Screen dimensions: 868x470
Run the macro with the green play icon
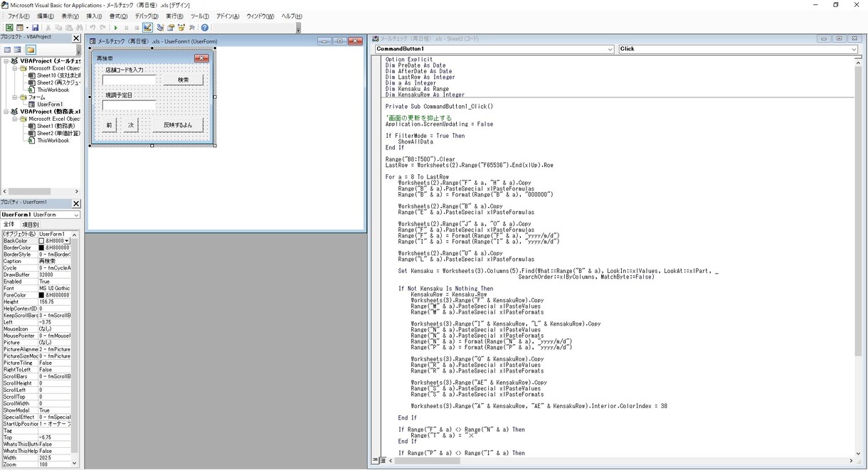coord(116,28)
